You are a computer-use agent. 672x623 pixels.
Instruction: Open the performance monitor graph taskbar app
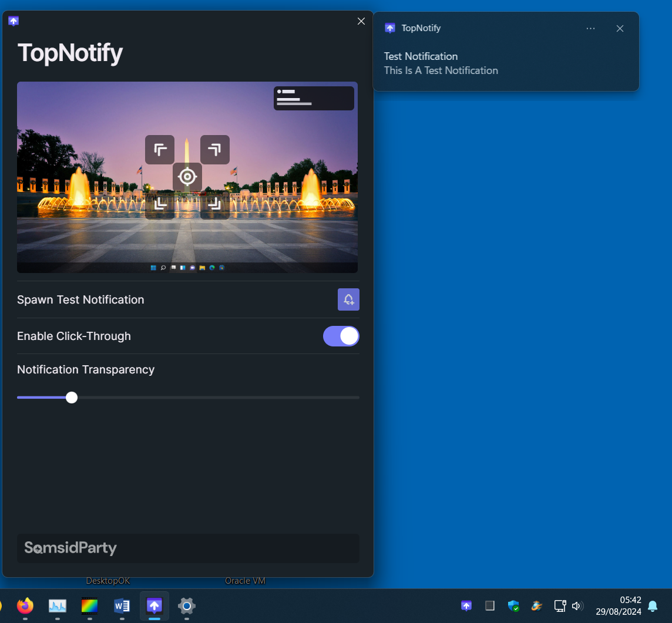click(x=58, y=606)
